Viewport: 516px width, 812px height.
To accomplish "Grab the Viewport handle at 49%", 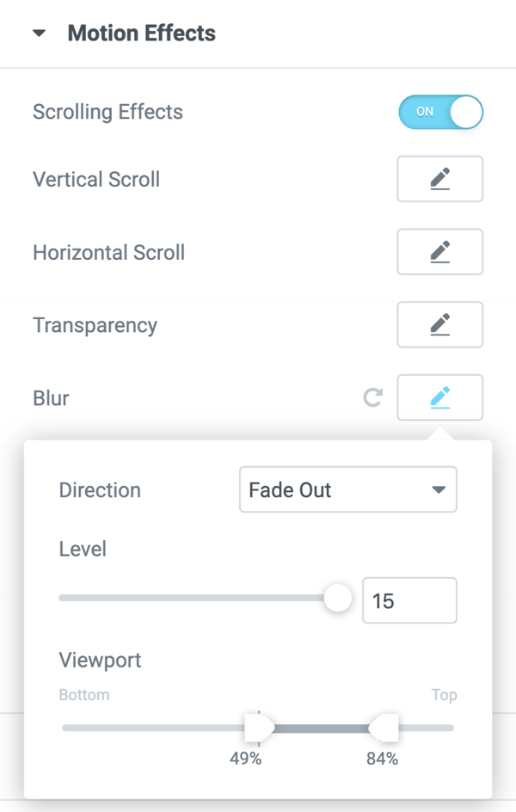I will pyautogui.click(x=258, y=728).
